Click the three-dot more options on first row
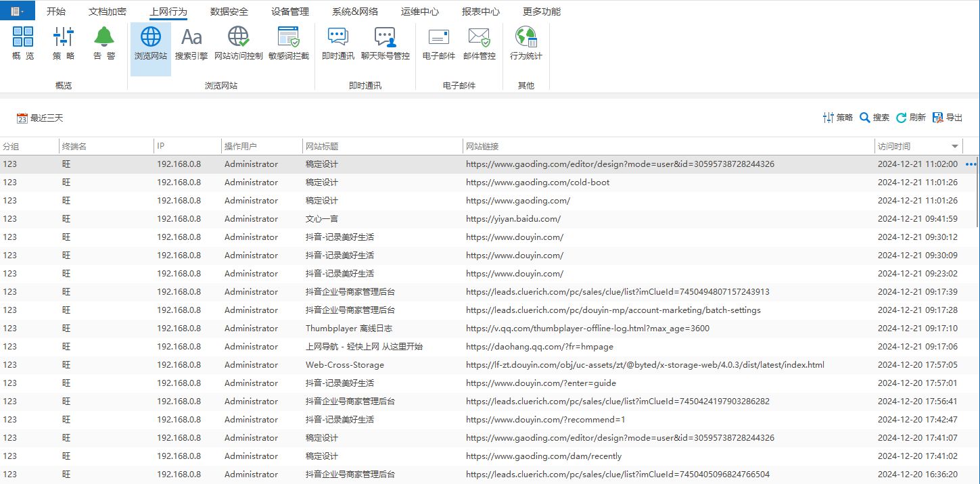980x484 pixels. coord(971,164)
